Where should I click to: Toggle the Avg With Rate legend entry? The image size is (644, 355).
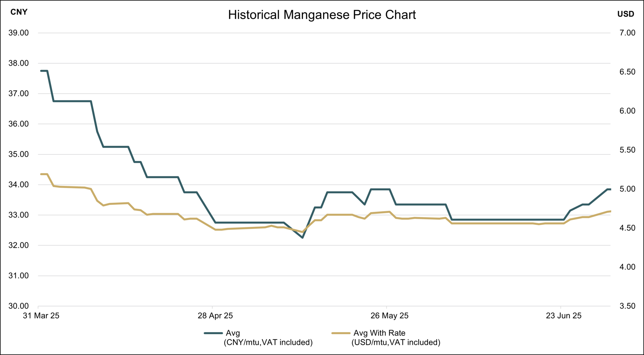(x=396, y=338)
